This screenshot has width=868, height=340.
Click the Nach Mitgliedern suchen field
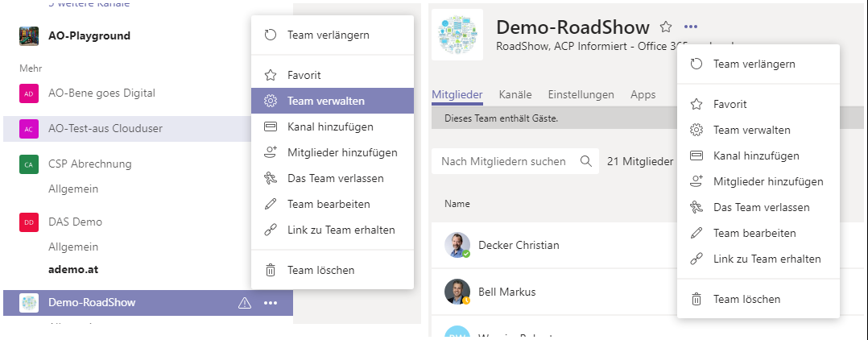click(x=515, y=161)
